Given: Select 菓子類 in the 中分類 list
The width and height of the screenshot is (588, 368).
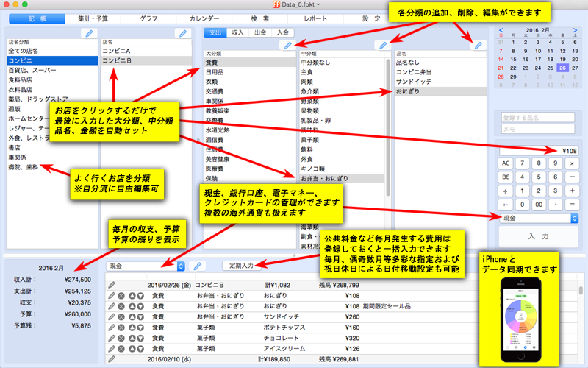Looking at the screenshot, I should (342, 140).
